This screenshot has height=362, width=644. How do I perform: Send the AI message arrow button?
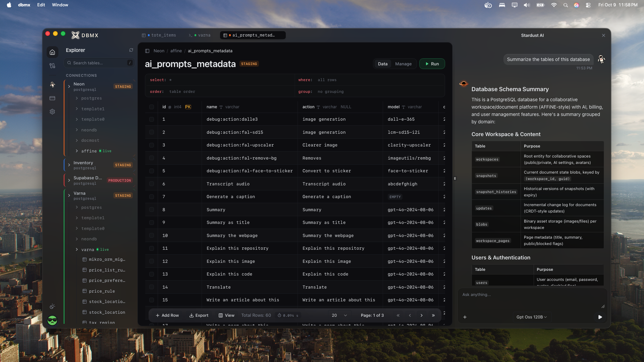click(600, 317)
